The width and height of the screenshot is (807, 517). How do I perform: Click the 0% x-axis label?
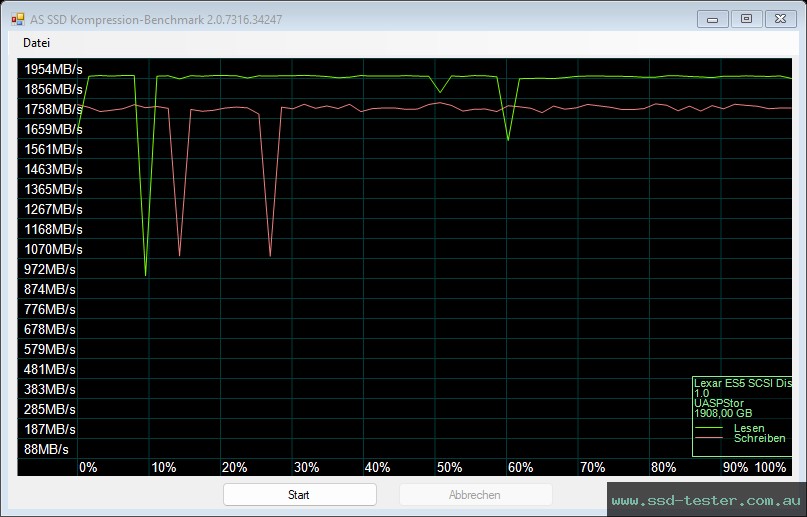point(88,468)
